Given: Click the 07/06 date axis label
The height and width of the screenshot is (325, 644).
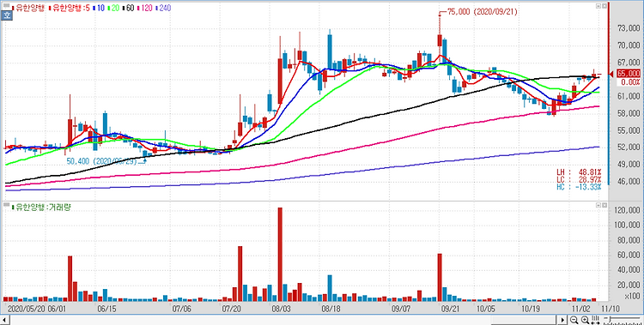Looking at the screenshot, I should click(x=182, y=308).
